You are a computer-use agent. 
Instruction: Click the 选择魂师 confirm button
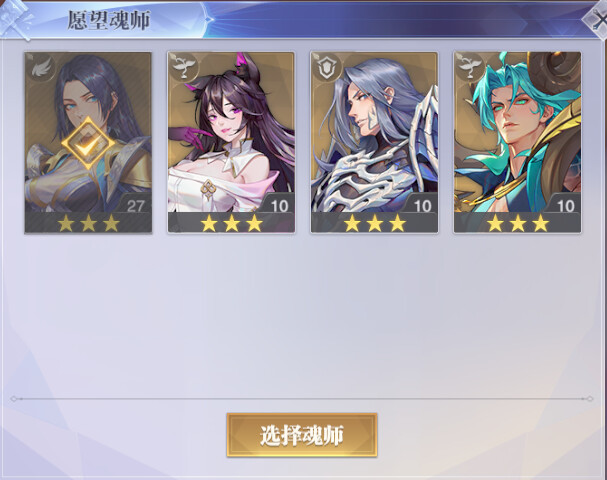click(302, 435)
